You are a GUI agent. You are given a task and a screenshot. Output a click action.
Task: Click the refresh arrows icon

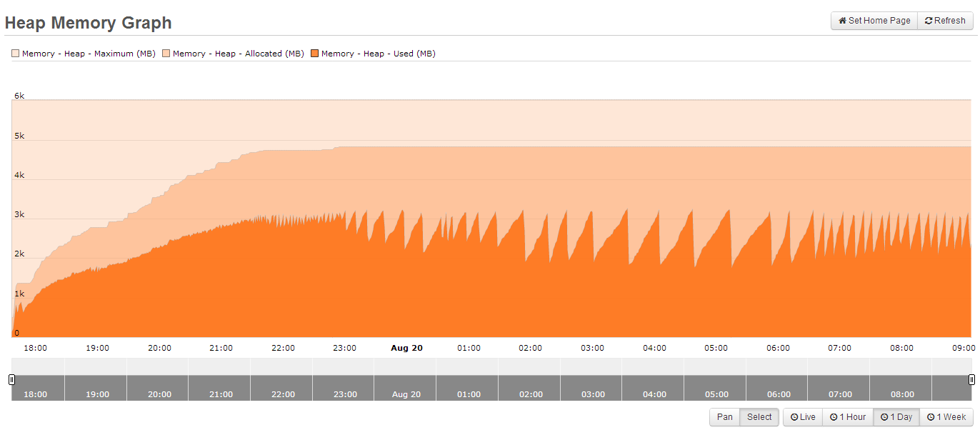pos(929,21)
